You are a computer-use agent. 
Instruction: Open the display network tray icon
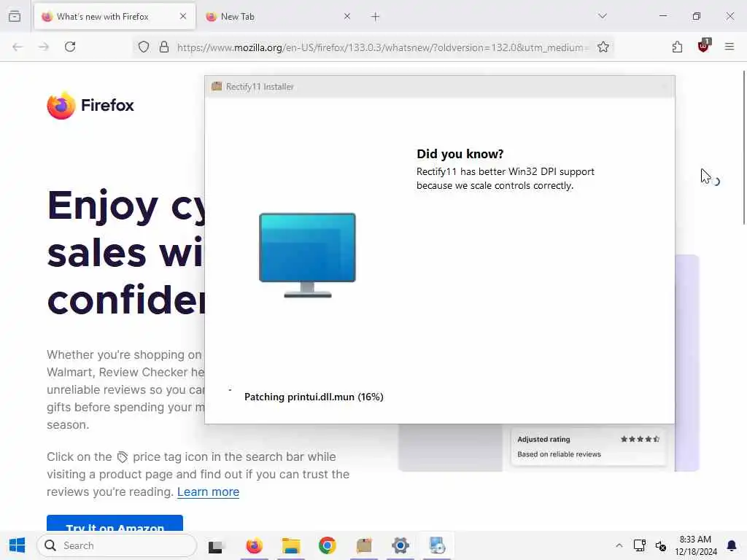639,545
